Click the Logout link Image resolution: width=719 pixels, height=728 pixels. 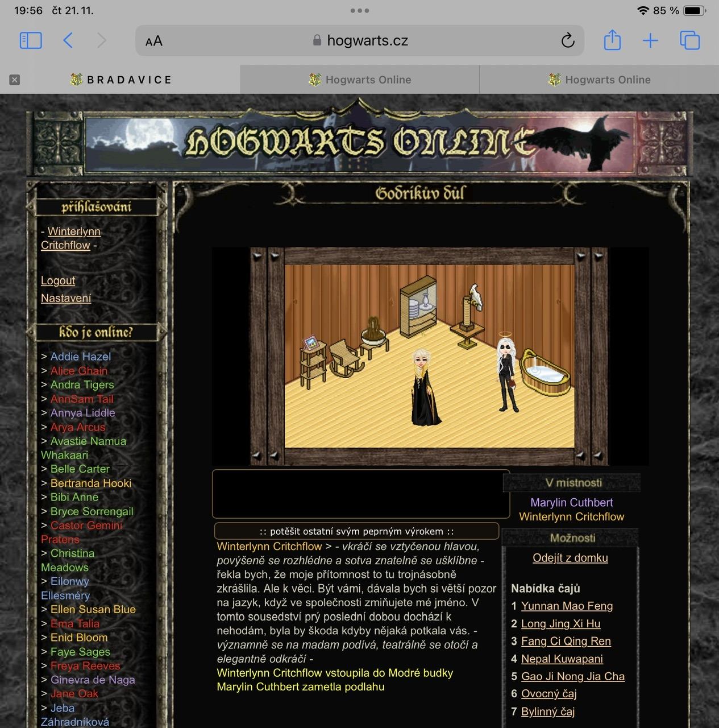pos(58,280)
